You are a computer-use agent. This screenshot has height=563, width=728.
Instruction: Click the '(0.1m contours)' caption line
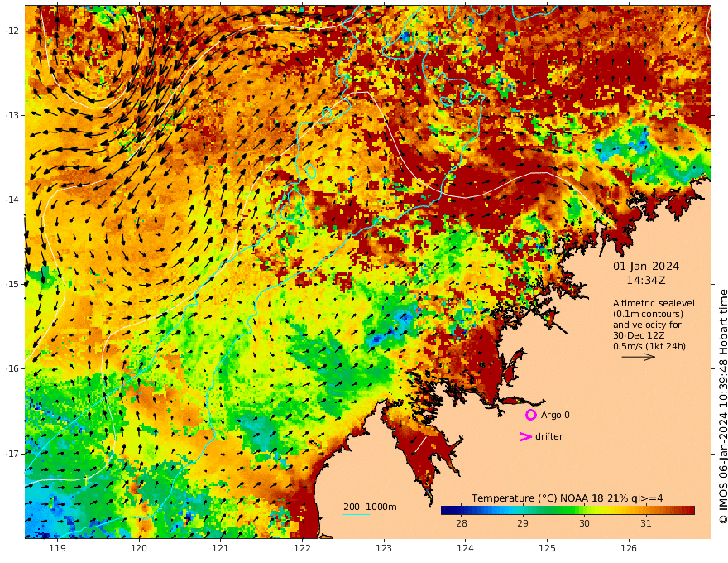648,314
